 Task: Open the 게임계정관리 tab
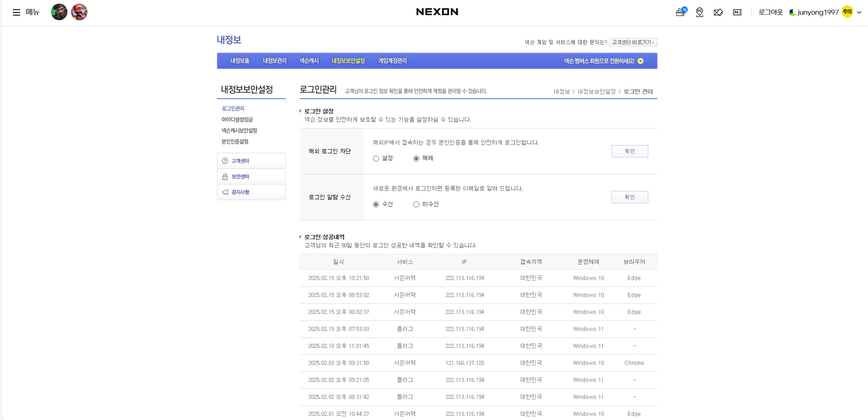click(392, 61)
